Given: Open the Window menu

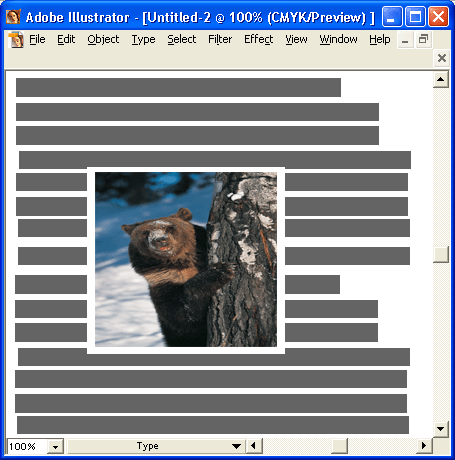Looking at the screenshot, I should (x=338, y=39).
